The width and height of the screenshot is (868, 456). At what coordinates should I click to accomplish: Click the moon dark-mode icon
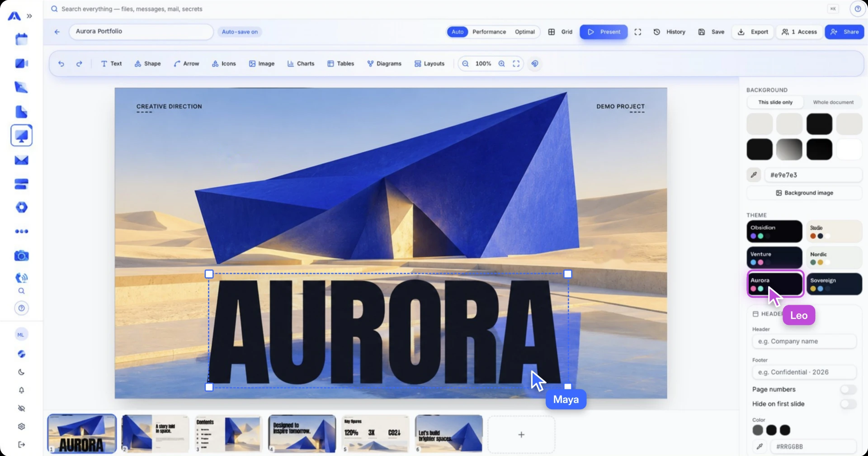pyautogui.click(x=21, y=372)
